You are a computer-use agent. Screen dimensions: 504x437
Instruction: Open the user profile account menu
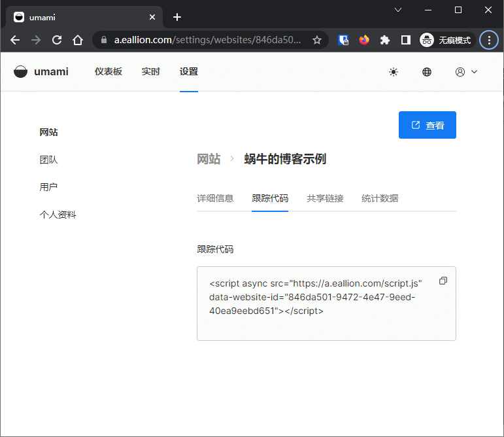point(466,72)
